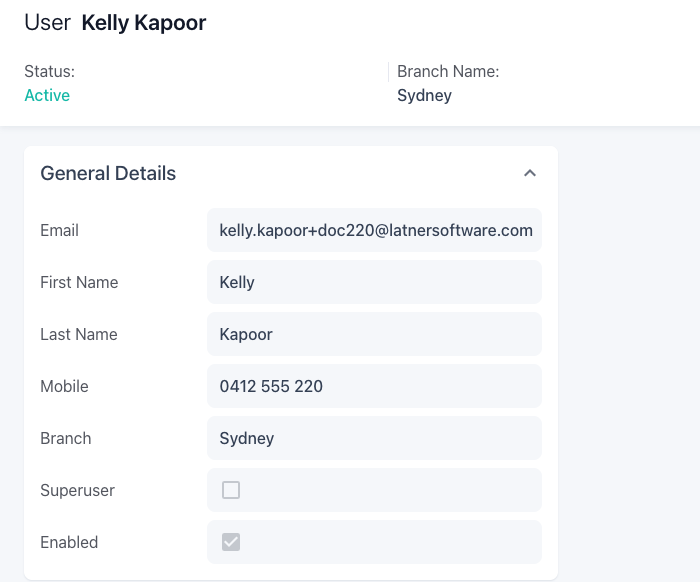Click the Enabled label
The image size is (700, 582).
[69, 542]
